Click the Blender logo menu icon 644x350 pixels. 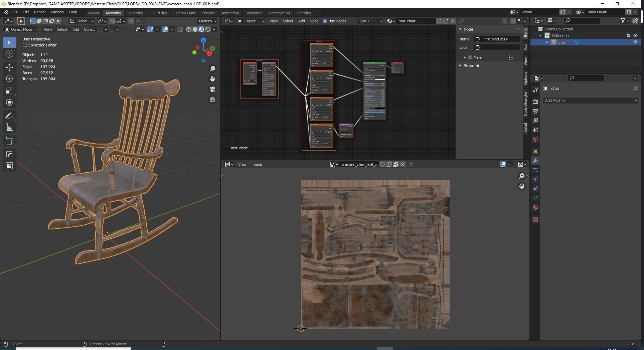pos(6,12)
